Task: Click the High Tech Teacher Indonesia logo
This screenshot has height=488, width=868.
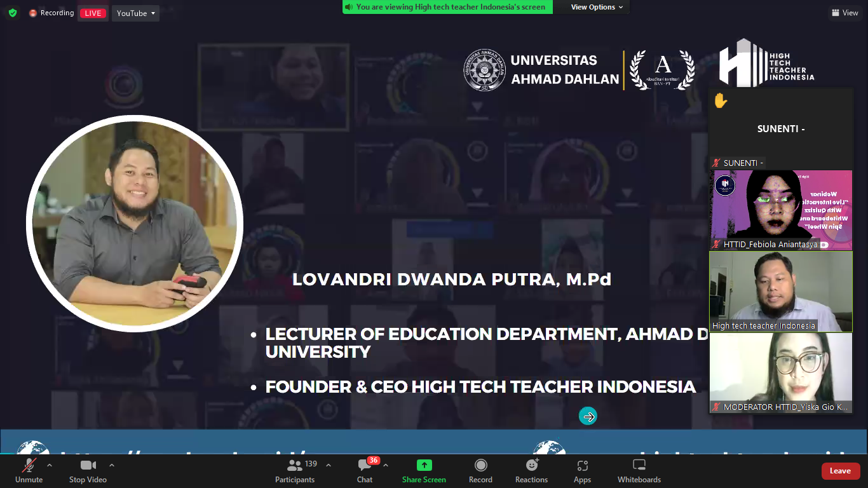Action: [x=766, y=64]
